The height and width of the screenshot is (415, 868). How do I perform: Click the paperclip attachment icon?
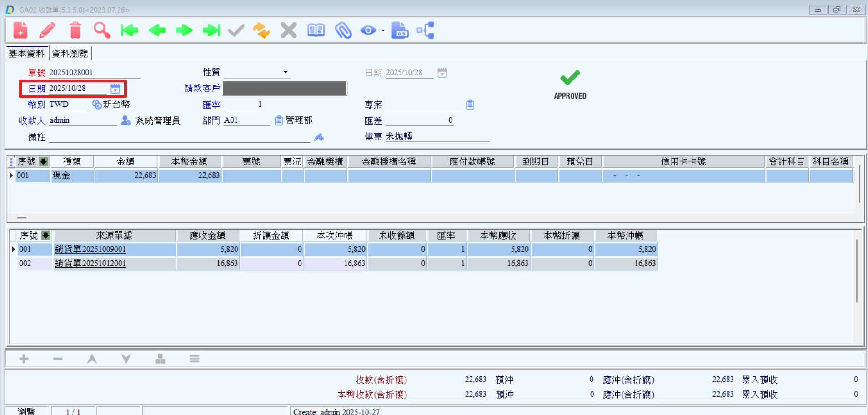[343, 30]
